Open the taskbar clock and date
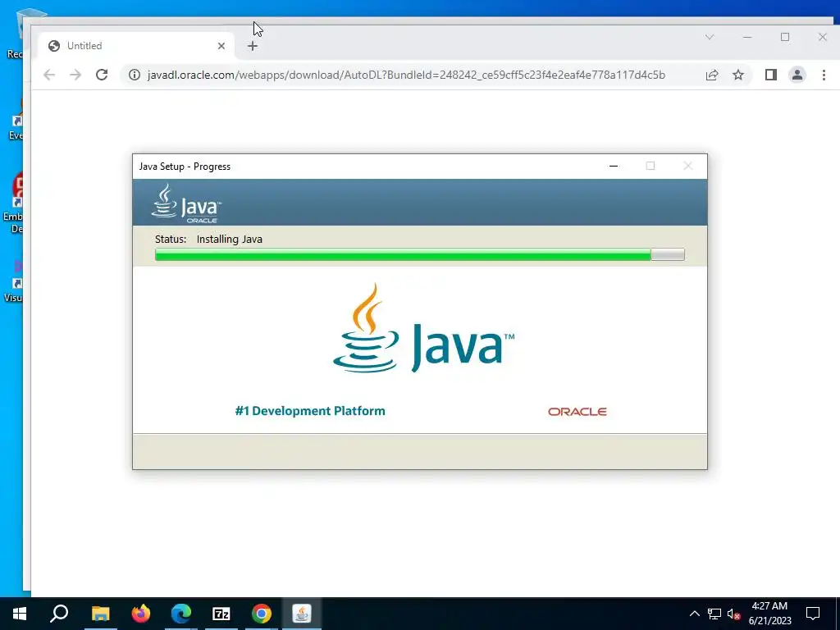Screen dimensions: 840x630 (x=769, y=614)
